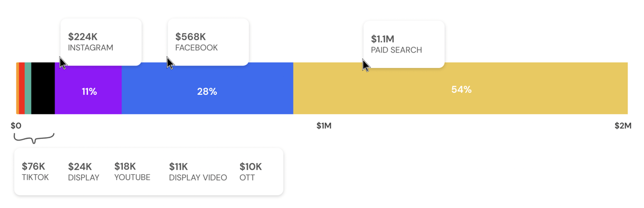The image size is (644, 208).
Task: Select the $11K Display Video entry
Action: tap(198, 172)
